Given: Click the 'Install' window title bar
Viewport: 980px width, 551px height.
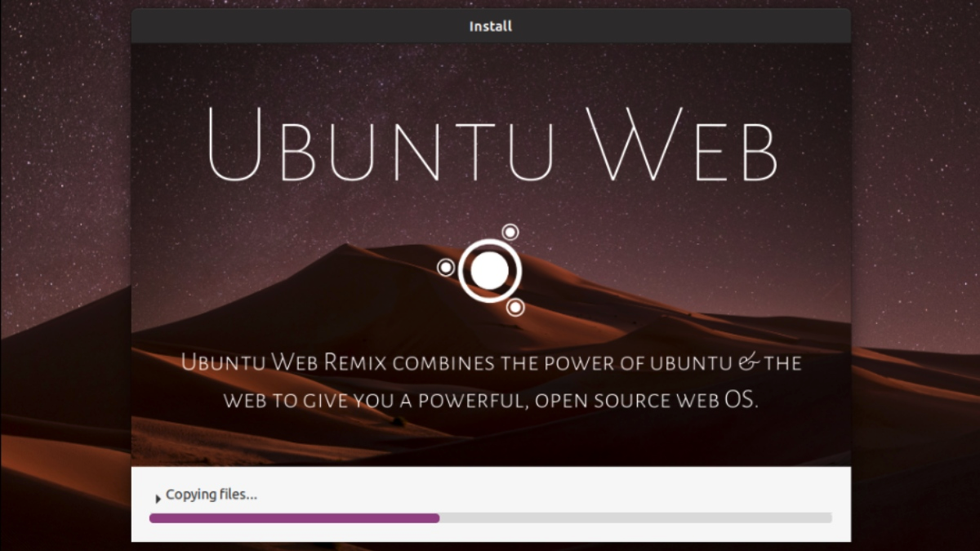Looking at the screenshot, I should coord(490,26).
